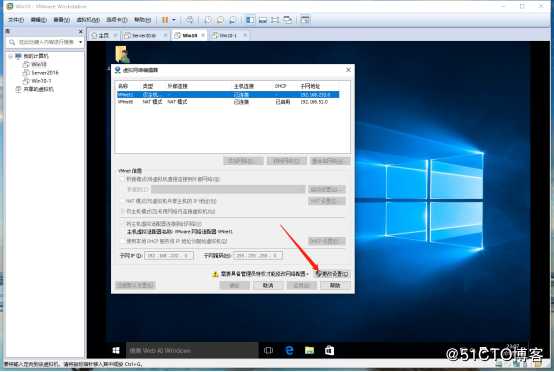Click the manage snapshots toolbar icon
554x372 pixels.
(x=232, y=20)
